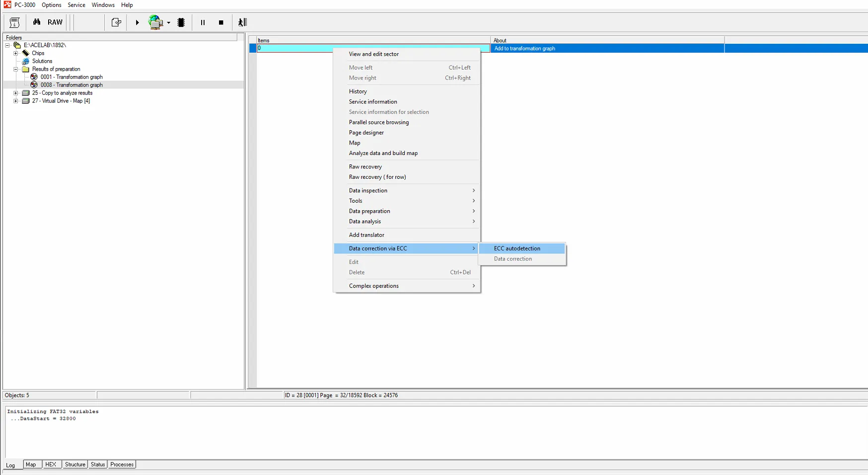Click the binoculars search icon
Screen dimensions: 868x475
coord(37,22)
